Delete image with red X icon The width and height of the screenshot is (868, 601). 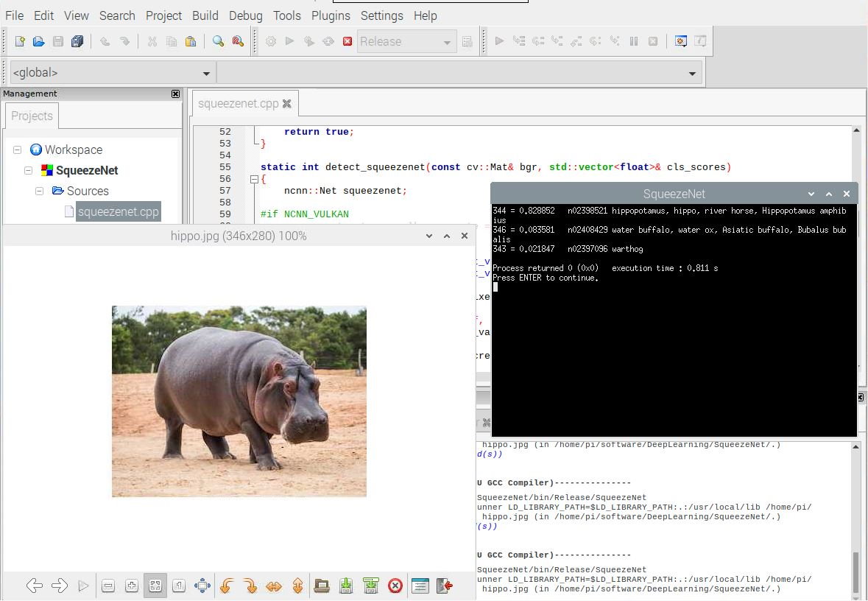[395, 586]
